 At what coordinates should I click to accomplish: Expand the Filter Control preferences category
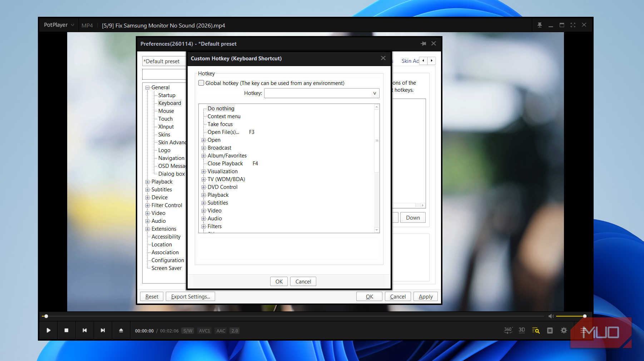[x=147, y=205]
